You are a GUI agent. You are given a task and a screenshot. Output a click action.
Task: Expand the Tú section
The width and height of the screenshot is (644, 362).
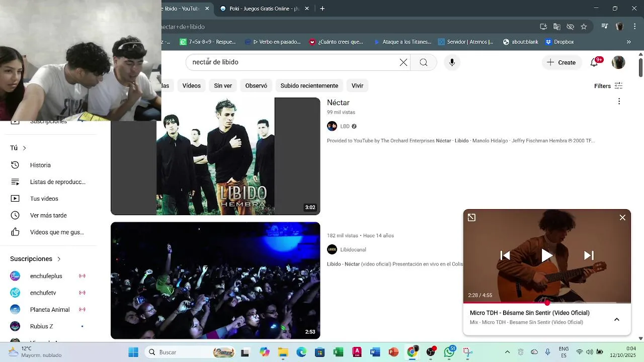18,148
